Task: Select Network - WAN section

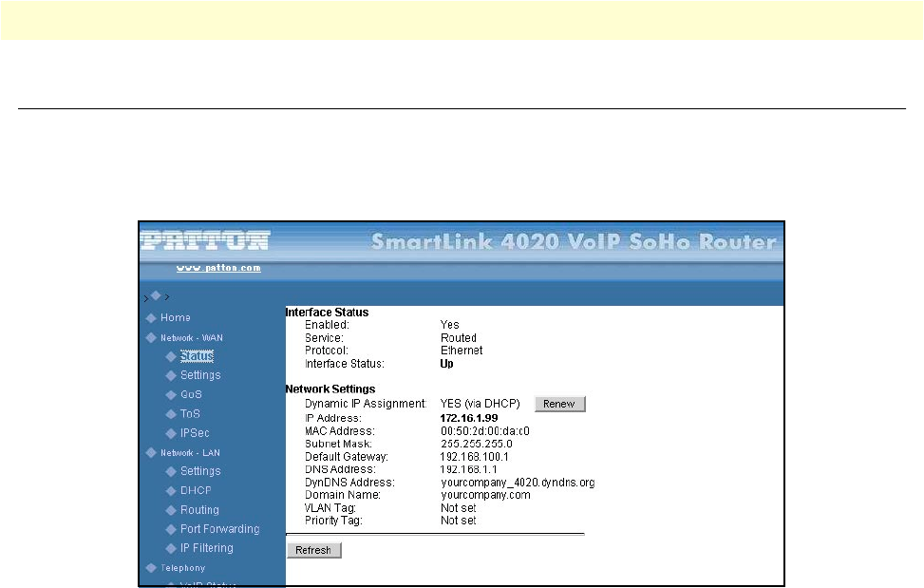Action: [x=192, y=337]
